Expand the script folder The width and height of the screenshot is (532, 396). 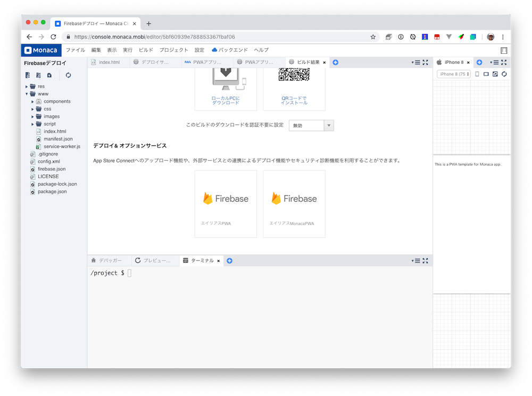click(32, 124)
